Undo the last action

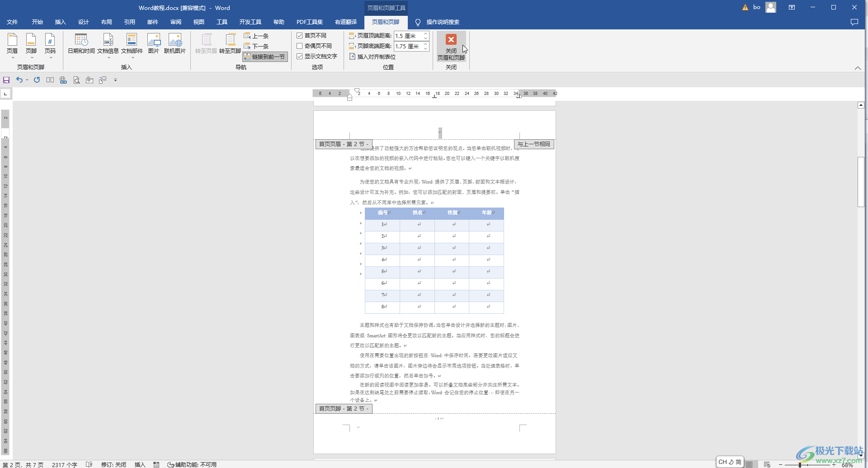tap(19, 80)
